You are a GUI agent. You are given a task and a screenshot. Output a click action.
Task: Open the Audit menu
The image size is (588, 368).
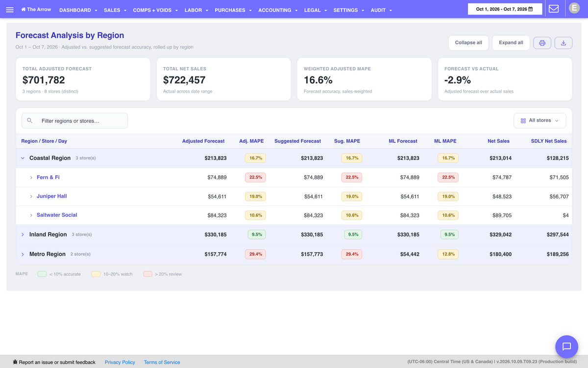click(x=381, y=10)
